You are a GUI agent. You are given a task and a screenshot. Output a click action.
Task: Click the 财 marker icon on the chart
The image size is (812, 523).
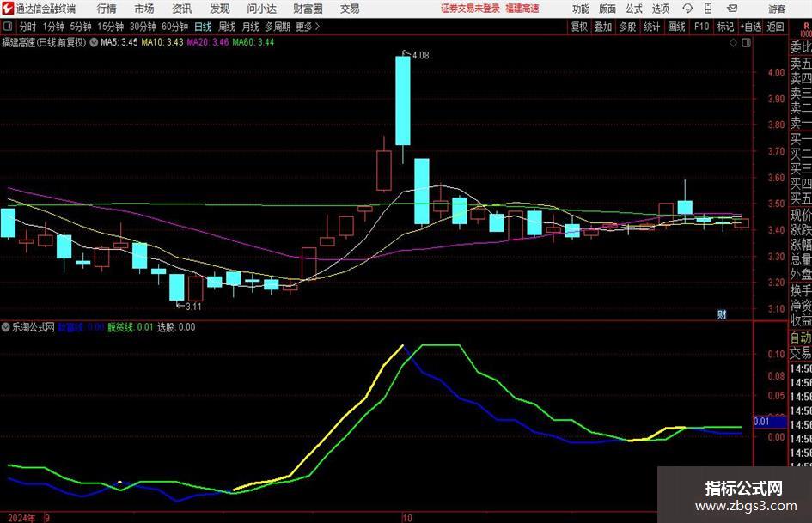tap(722, 314)
